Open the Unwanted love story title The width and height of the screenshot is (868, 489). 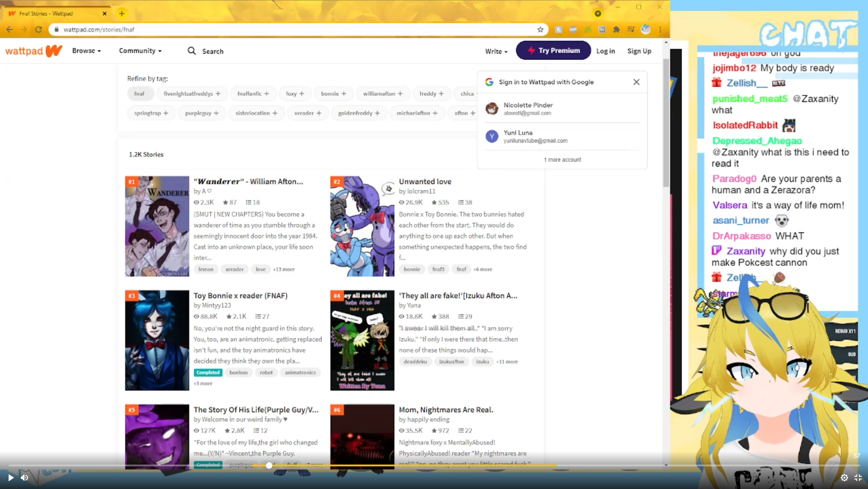click(425, 182)
